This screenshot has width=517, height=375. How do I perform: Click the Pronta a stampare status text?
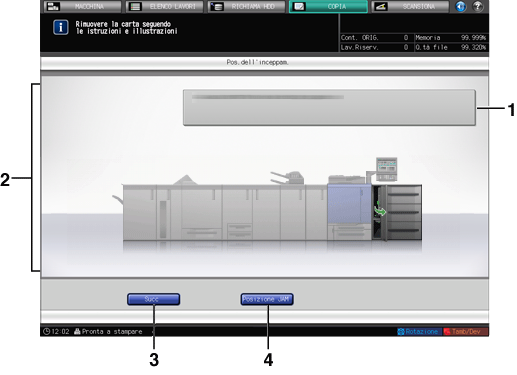pyautogui.click(x=112, y=331)
